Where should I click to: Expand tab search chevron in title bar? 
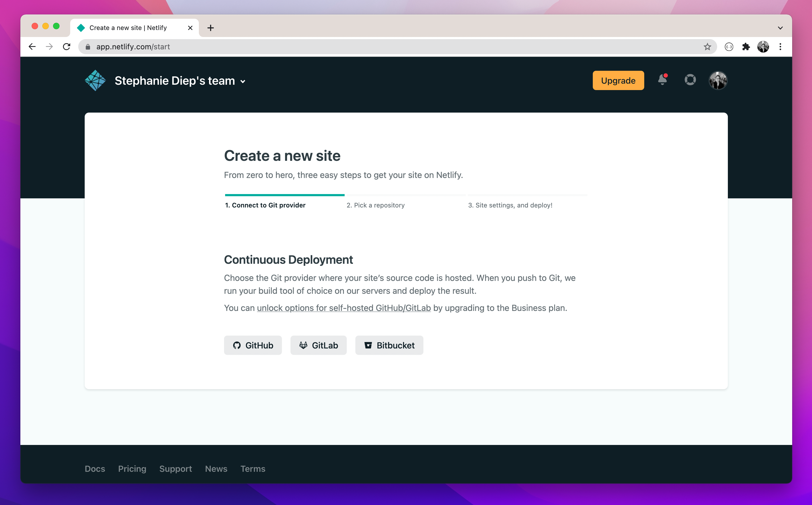780,28
